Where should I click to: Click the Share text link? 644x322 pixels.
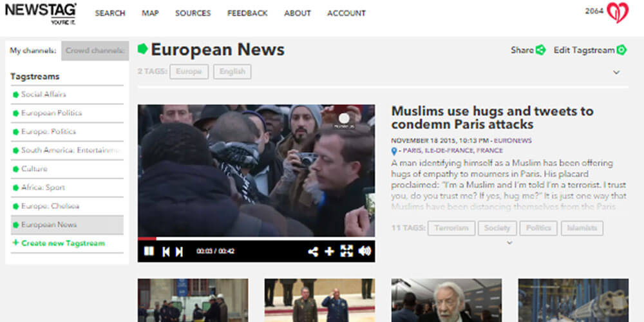click(522, 50)
